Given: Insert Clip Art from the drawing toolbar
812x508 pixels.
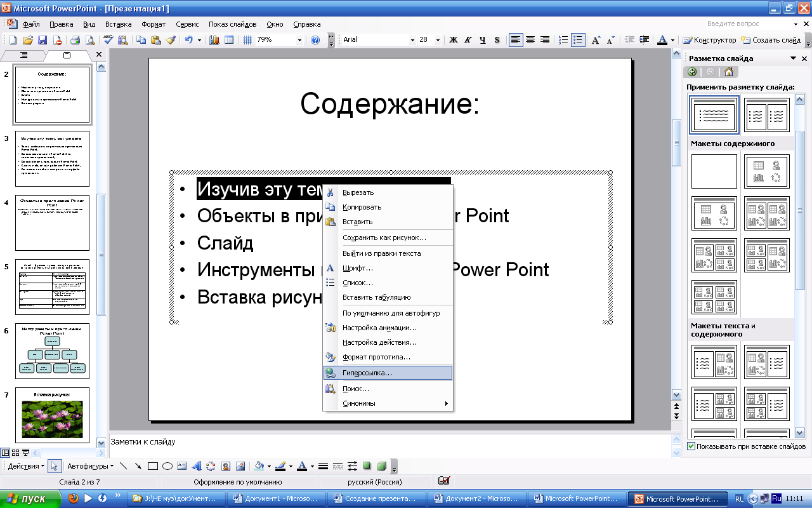Looking at the screenshot, I should coord(226,466).
